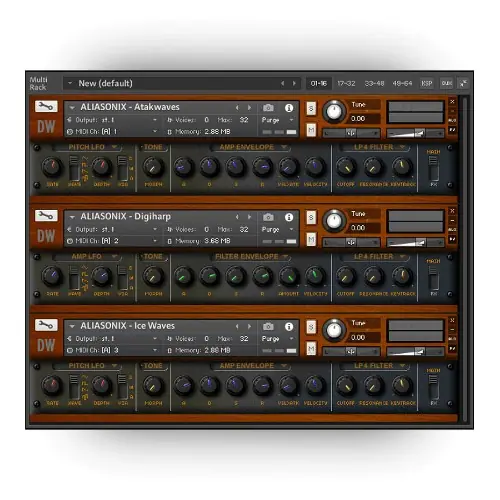The width and height of the screenshot is (500, 500).
Task: Mute the Ice Waves instrument
Action: pyautogui.click(x=311, y=349)
